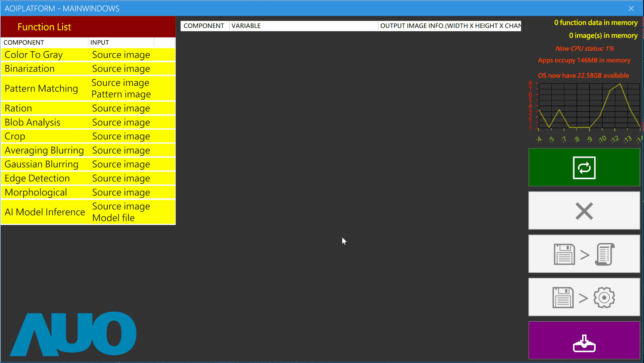Click the save to script button
This screenshot has width=644, height=363.
[584, 254]
